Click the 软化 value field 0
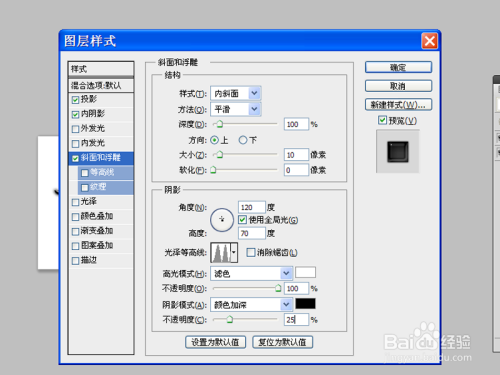Screen dimensions: 500x375 [296, 170]
